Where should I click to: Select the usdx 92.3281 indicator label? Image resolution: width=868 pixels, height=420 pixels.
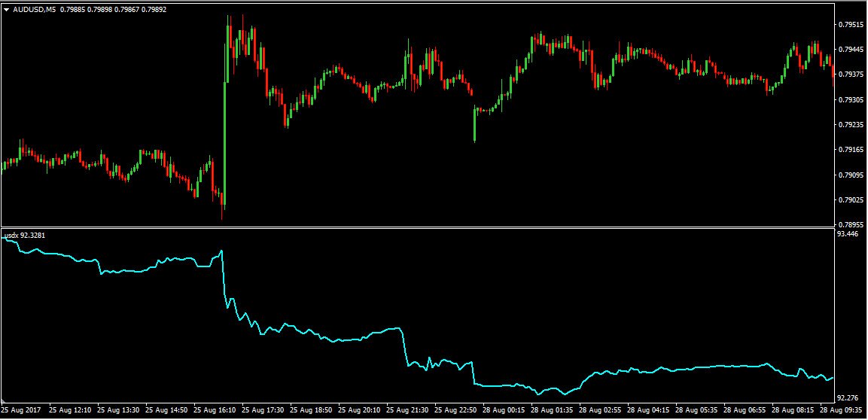click(x=25, y=235)
